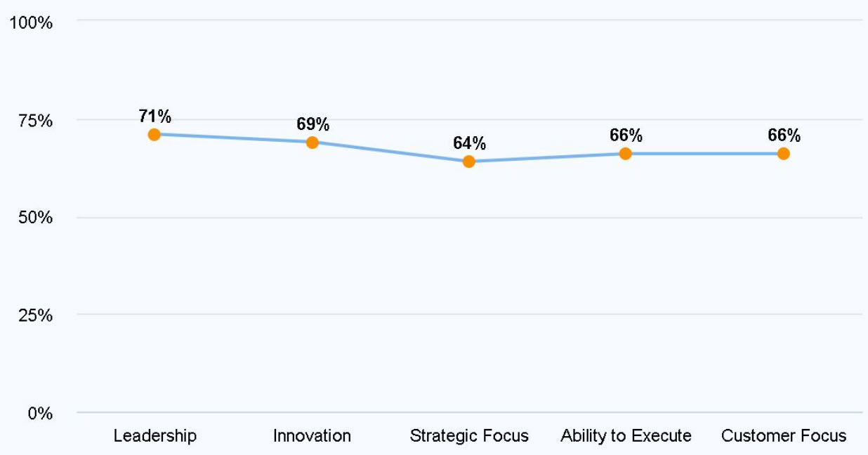Viewport: 868px width, 455px height.
Task: Select the 71% data label
Action: [x=154, y=117]
